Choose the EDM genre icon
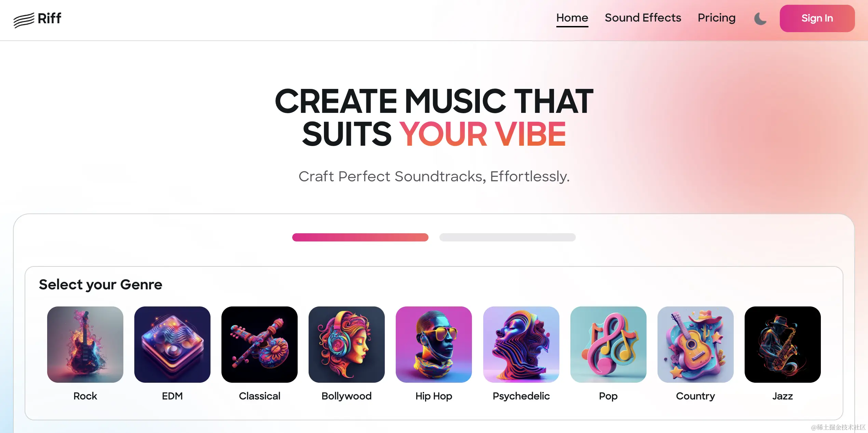868x433 pixels. 172,344
